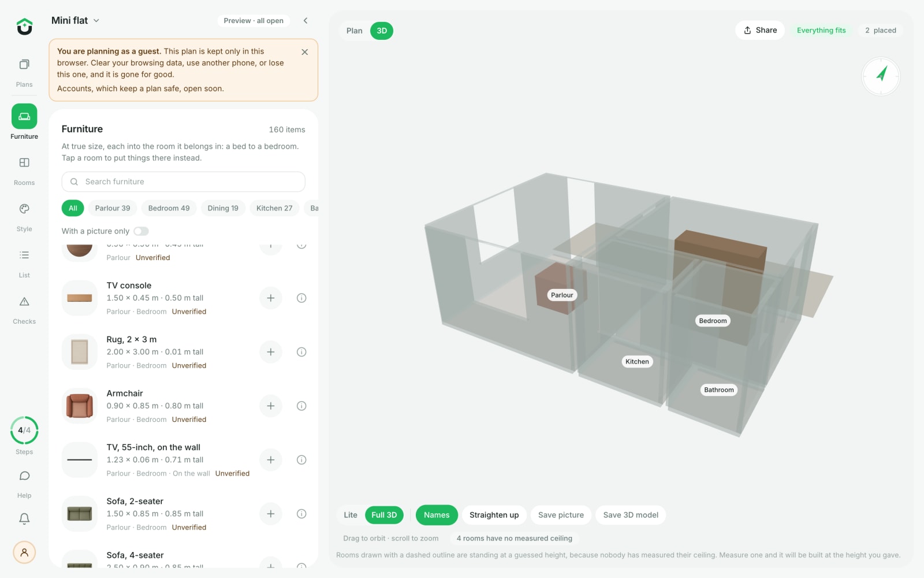The height and width of the screenshot is (578, 924).
Task: Click the 2 placed badge
Action: coord(881,31)
